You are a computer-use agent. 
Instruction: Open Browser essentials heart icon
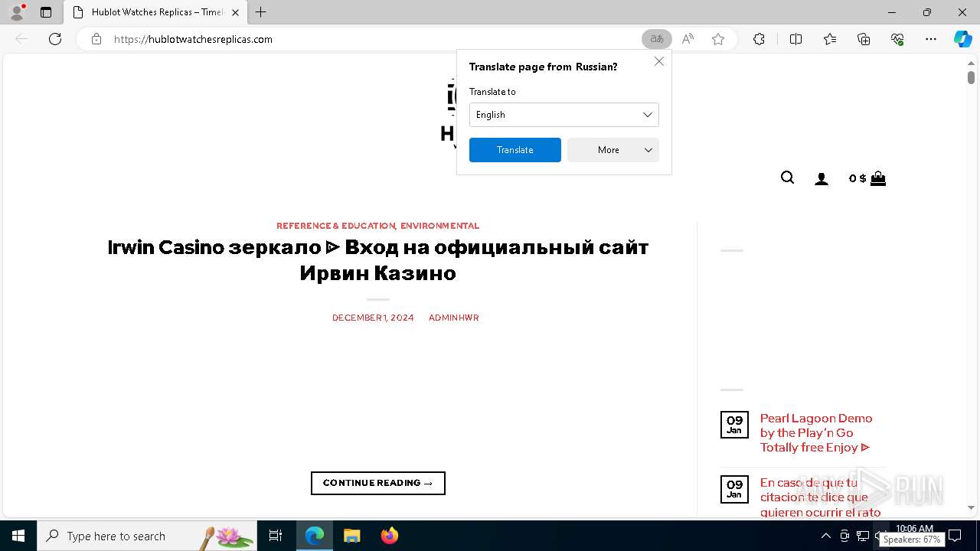[897, 39]
